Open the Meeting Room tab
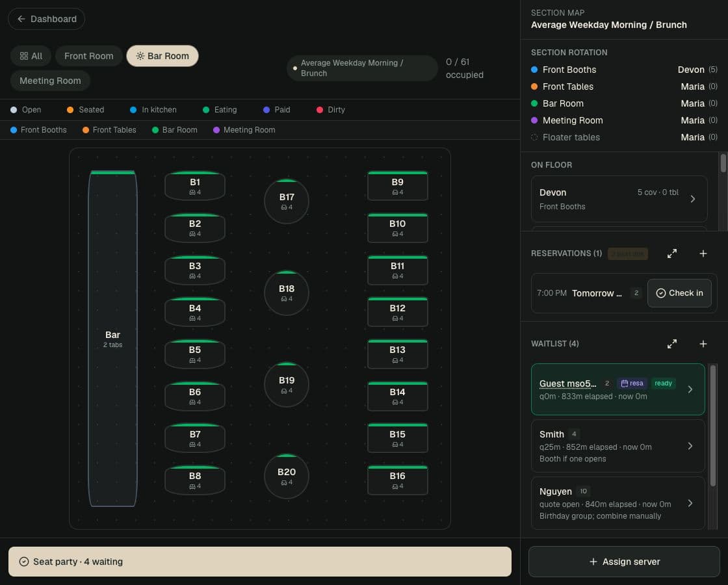This screenshot has width=728, height=585. [x=50, y=81]
